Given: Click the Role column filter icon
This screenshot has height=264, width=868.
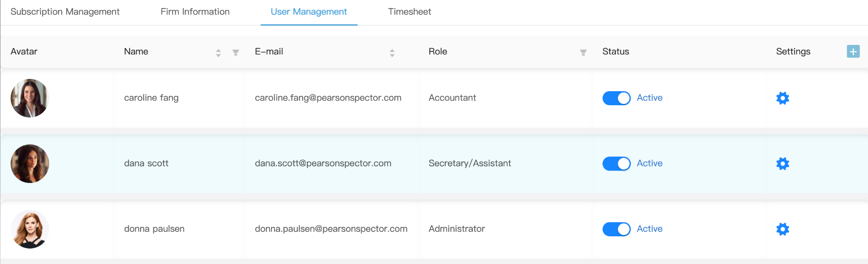Looking at the screenshot, I should click(x=583, y=53).
